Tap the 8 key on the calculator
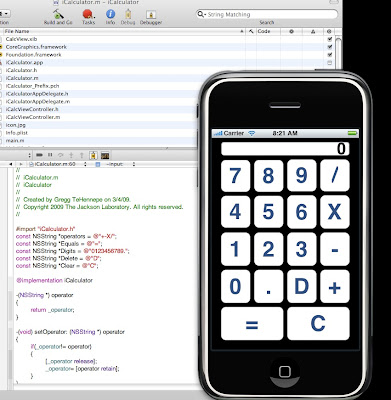 coord(268,175)
